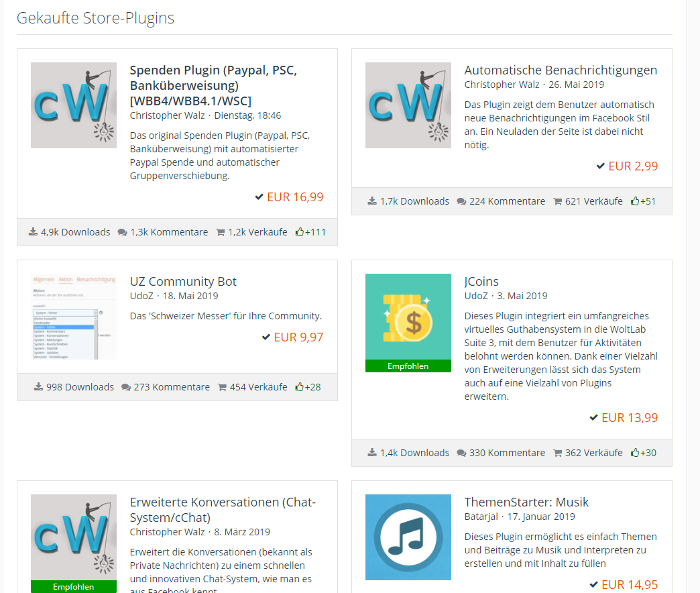Open the Automatische Benachrichtigungen plugin title

coord(561,70)
